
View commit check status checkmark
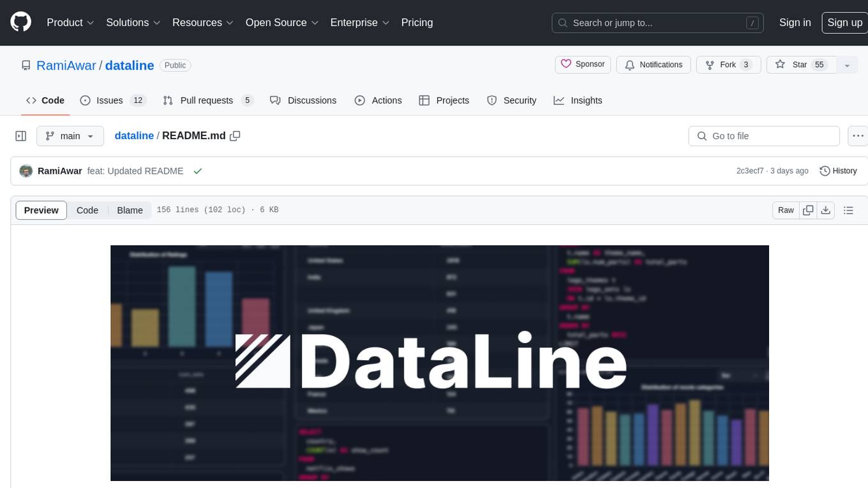[x=198, y=171]
